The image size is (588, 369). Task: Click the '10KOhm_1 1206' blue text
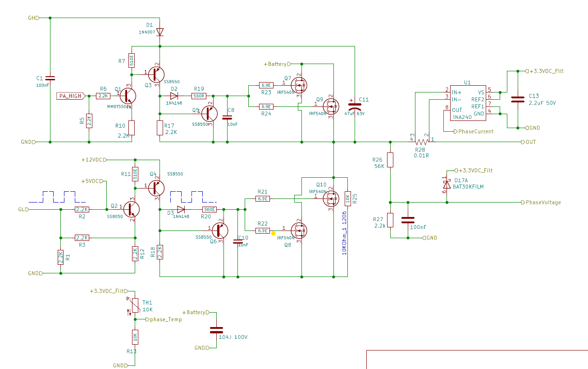coord(345,233)
